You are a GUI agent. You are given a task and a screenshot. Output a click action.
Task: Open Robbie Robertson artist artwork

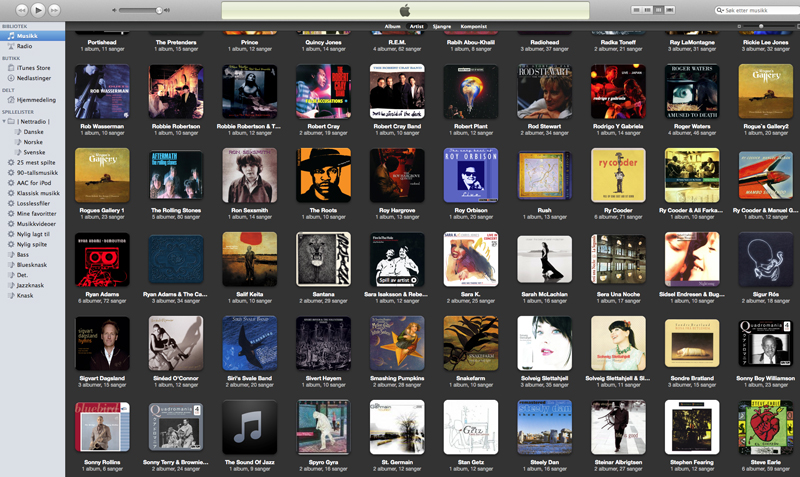point(176,92)
